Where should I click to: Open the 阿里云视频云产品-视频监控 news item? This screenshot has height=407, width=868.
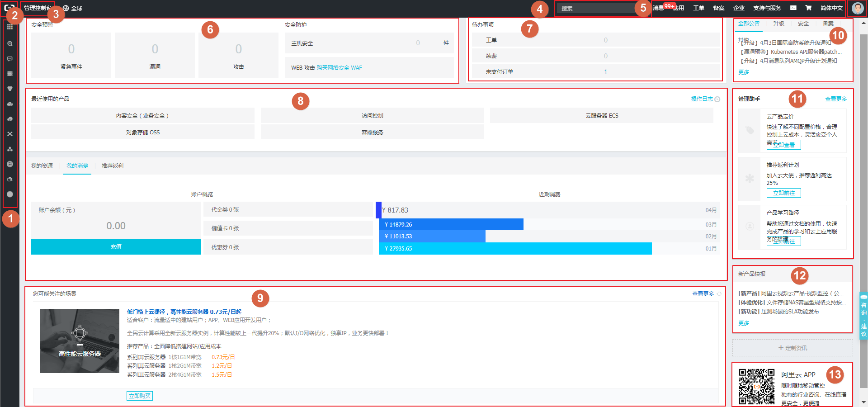[791, 293]
